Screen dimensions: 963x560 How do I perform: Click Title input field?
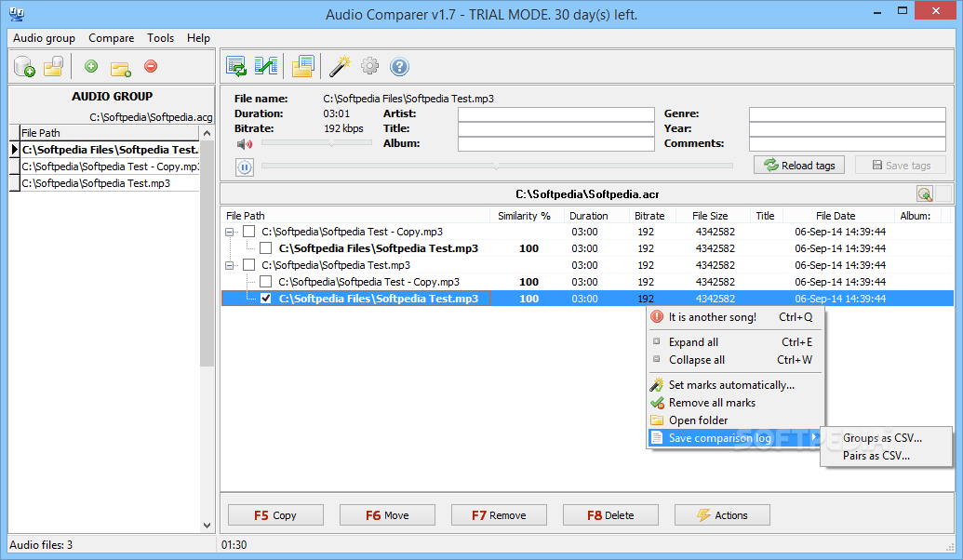click(555, 129)
